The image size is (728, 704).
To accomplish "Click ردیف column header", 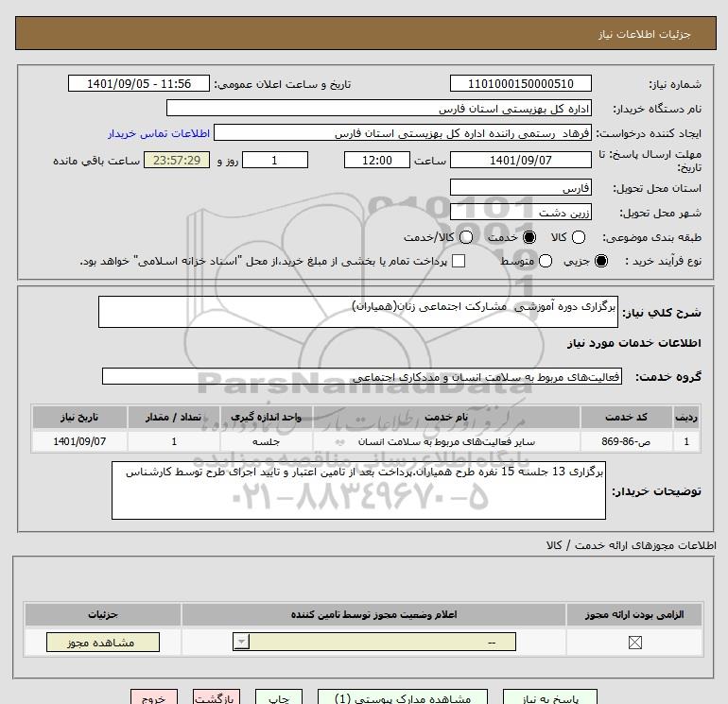I will [686, 417].
